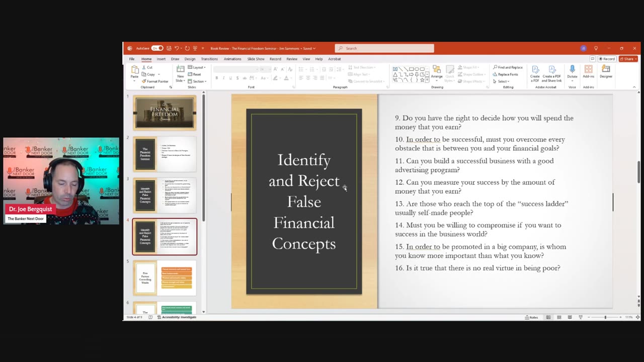Click the Redo icon in title bar
The image size is (644, 362).
click(187, 48)
